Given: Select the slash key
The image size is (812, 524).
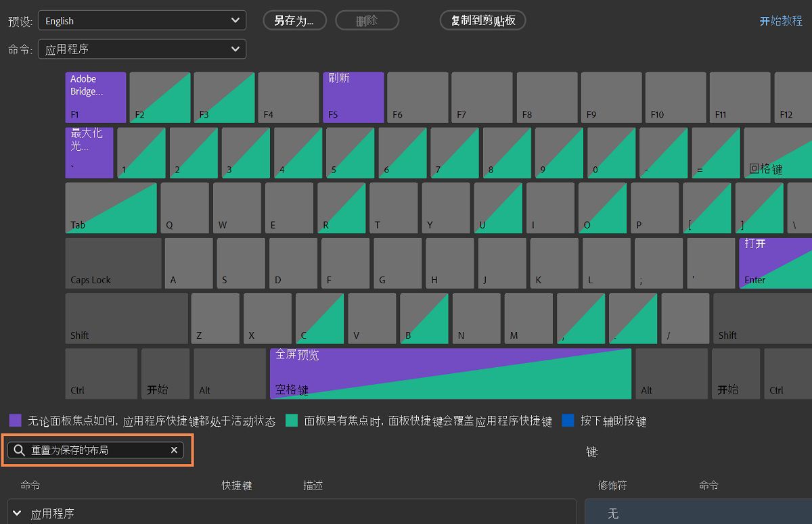Looking at the screenshot, I should [685, 318].
